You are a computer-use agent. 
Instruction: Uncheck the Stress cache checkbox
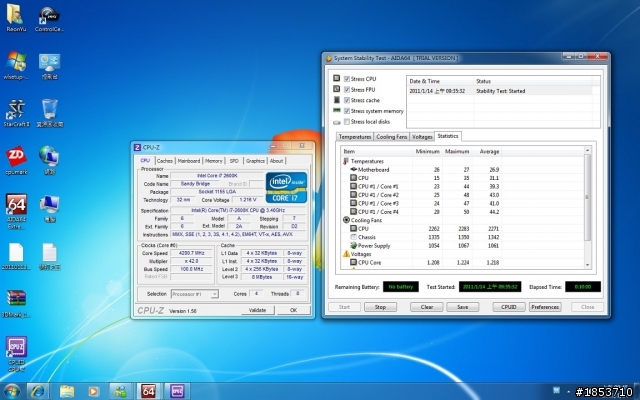pyautogui.click(x=347, y=100)
